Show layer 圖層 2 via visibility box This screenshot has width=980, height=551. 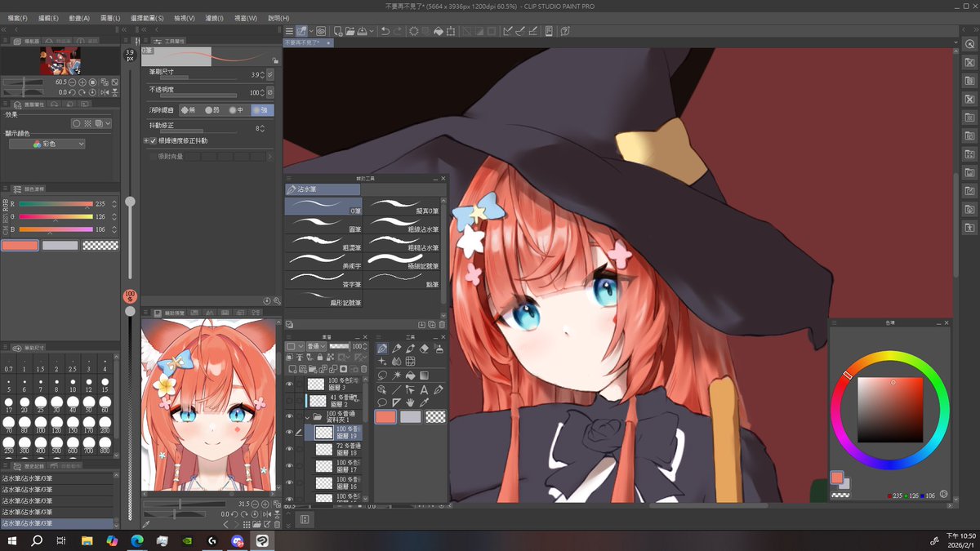(x=289, y=401)
